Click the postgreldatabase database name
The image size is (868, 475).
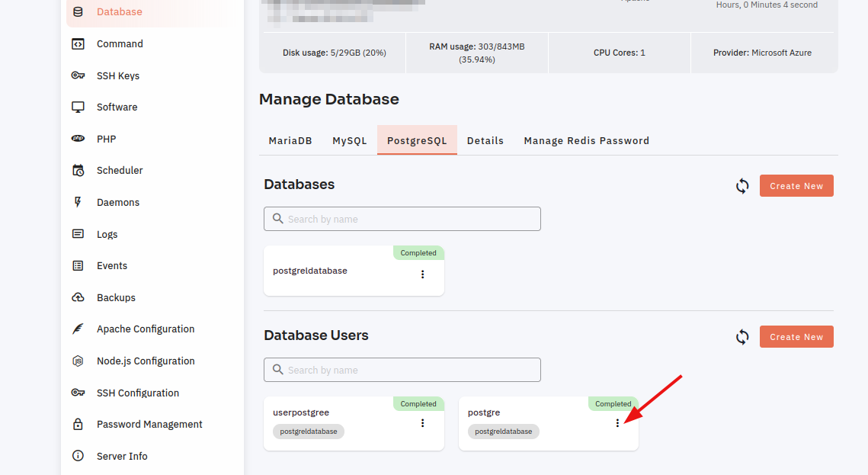pyautogui.click(x=310, y=271)
